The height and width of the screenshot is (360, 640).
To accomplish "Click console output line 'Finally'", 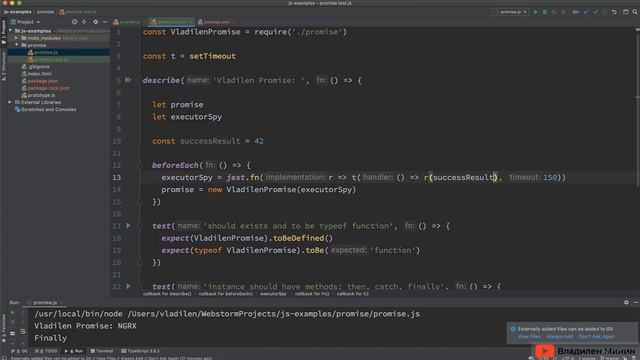I will 50,338.
